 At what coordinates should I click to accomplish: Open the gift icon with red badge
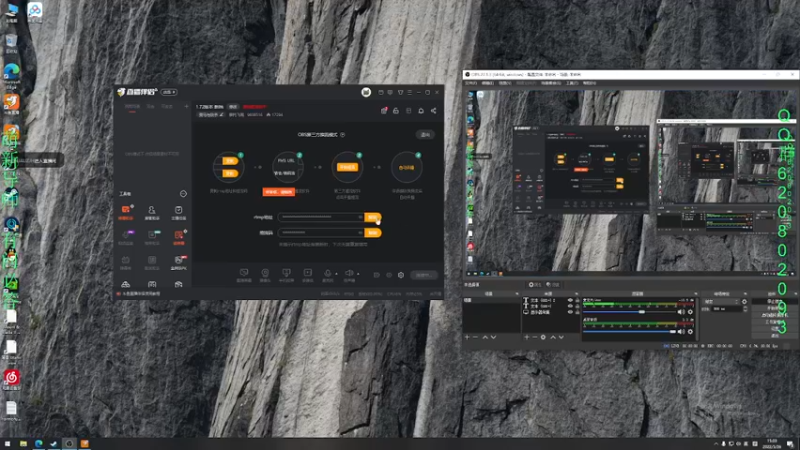tap(384, 111)
